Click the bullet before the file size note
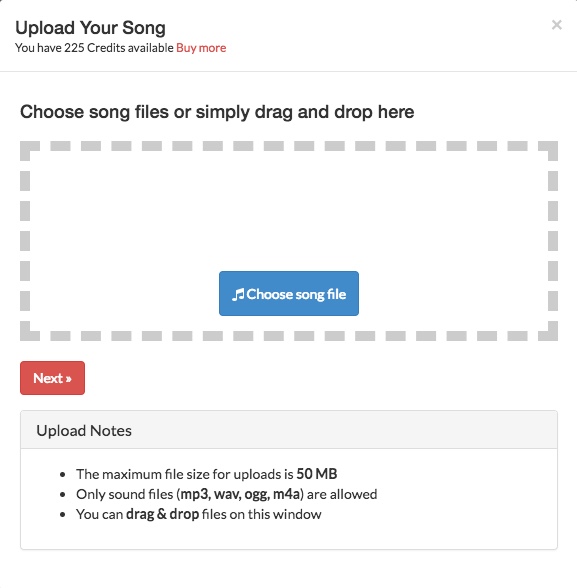 pyautogui.click(x=63, y=475)
